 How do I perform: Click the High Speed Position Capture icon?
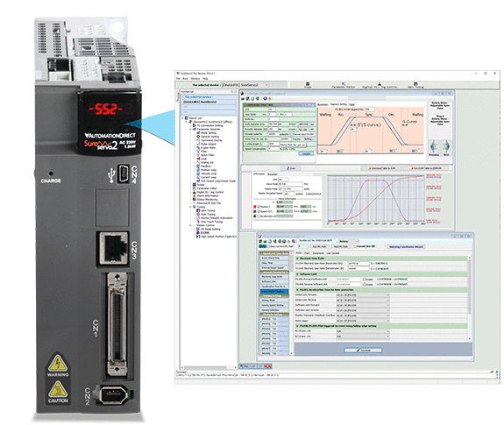tap(198, 237)
